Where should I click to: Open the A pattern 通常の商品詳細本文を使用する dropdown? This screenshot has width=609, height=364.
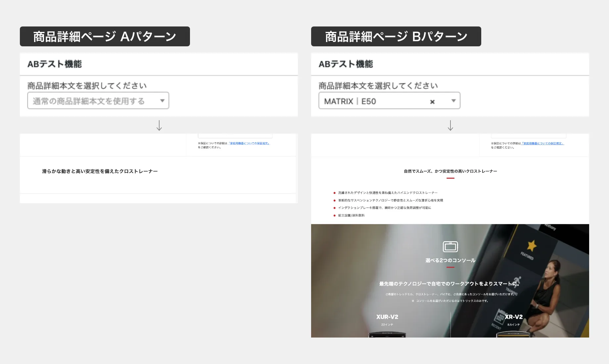[x=98, y=101]
